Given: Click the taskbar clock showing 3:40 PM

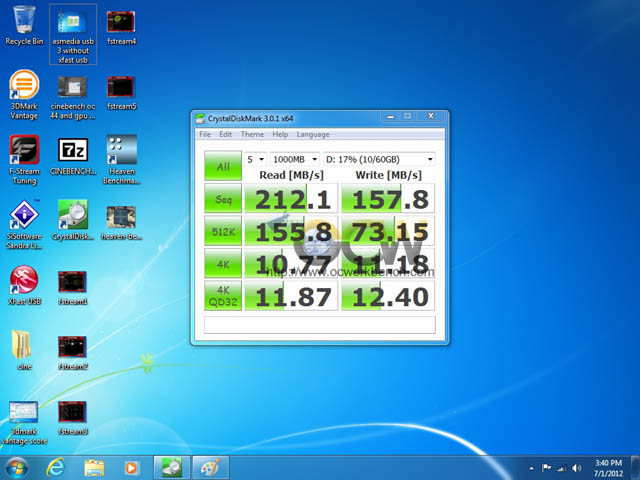Looking at the screenshot, I should 608,468.
